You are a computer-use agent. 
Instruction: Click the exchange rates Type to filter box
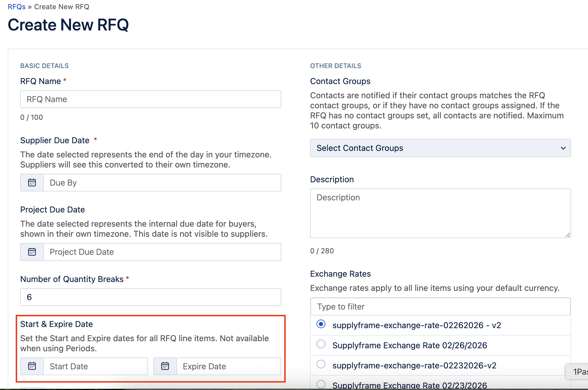(x=440, y=307)
